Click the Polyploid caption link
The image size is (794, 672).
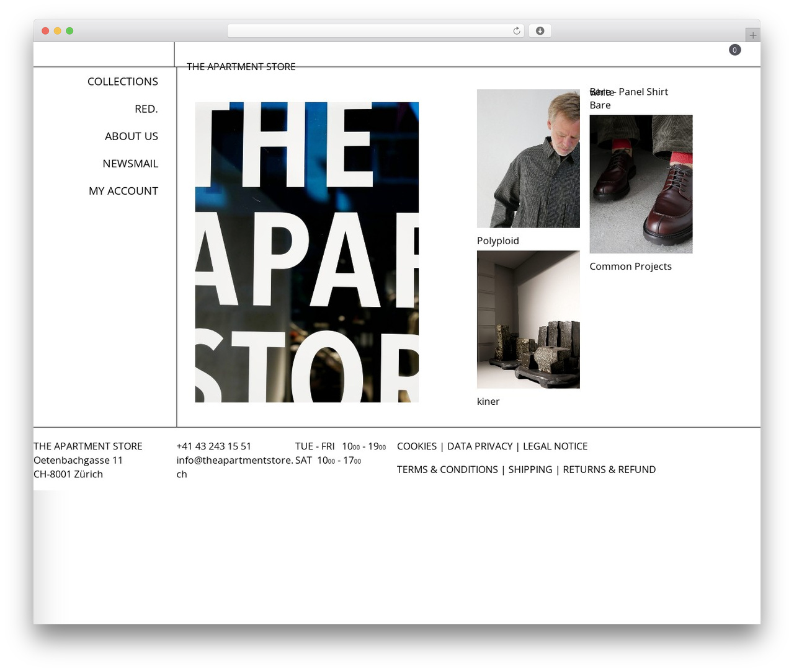point(498,241)
